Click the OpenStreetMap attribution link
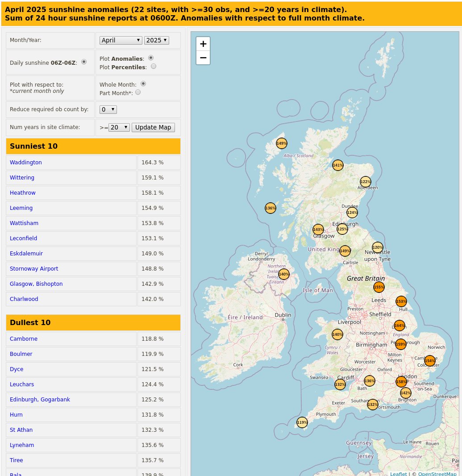Image resolution: width=462 pixels, height=476 pixels. 437,474
